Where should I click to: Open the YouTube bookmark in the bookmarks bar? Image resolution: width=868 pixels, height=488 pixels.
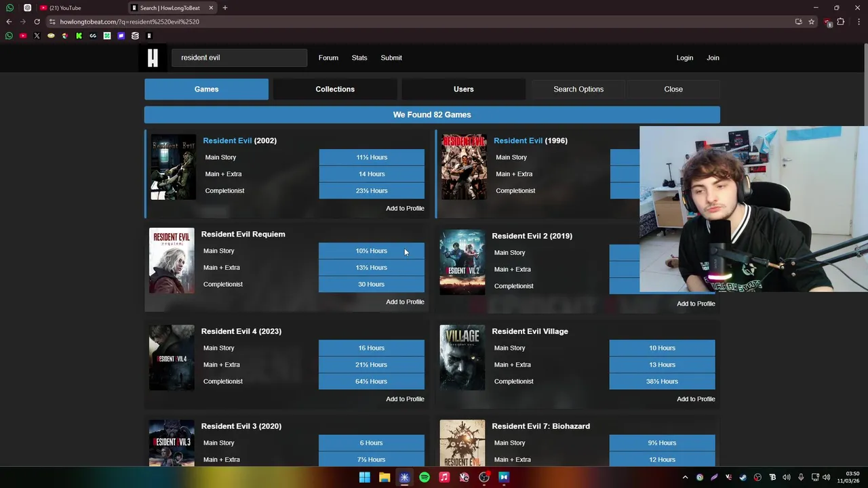[x=23, y=36]
